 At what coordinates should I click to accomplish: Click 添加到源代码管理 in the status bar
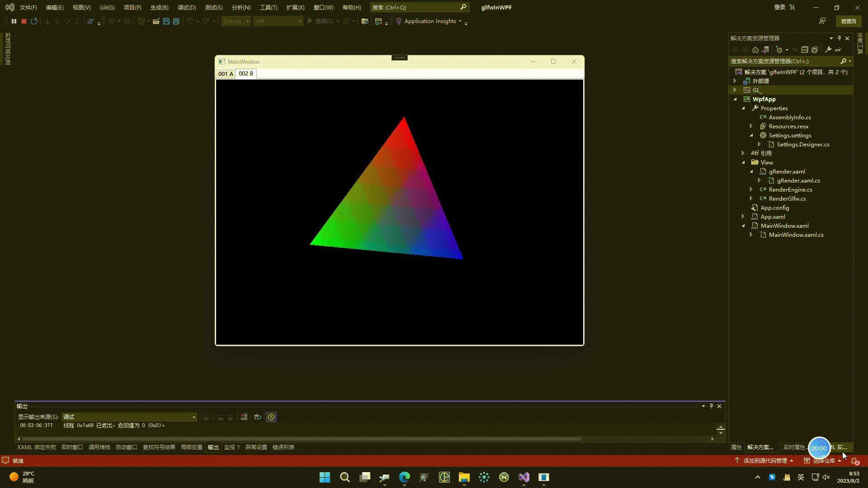tap(767, 460)
